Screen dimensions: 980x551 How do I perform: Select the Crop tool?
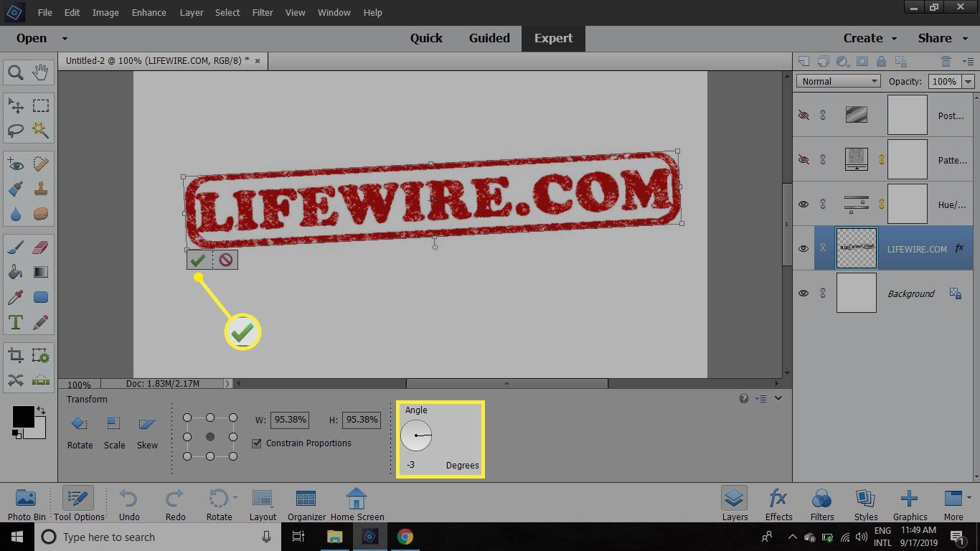[15, 356]
